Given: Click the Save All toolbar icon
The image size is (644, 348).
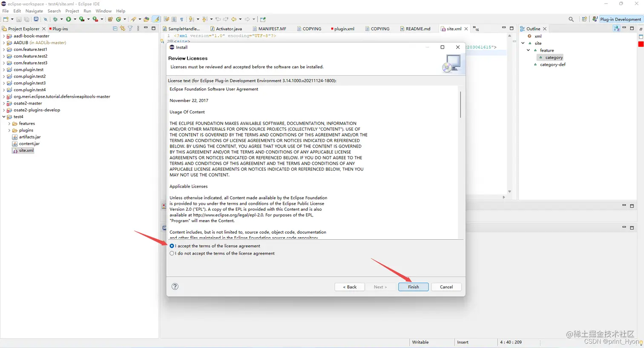Looking at the screenshot, I should click(26, 19).
